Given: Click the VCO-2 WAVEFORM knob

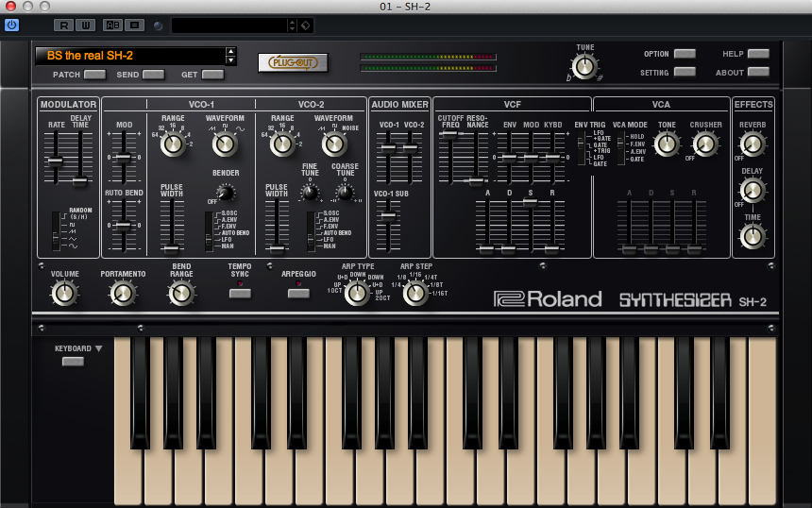Looking at the screenshot, I should pos(334,144).
